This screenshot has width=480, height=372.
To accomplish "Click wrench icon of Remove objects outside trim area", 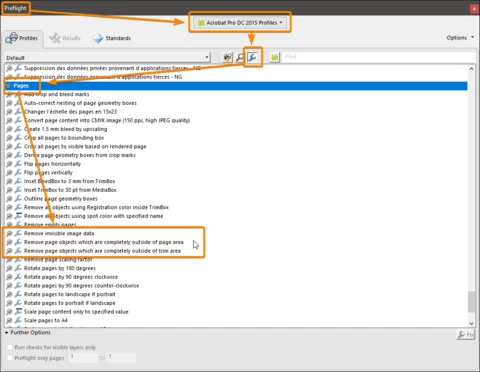I will click(x=18, y=251).
